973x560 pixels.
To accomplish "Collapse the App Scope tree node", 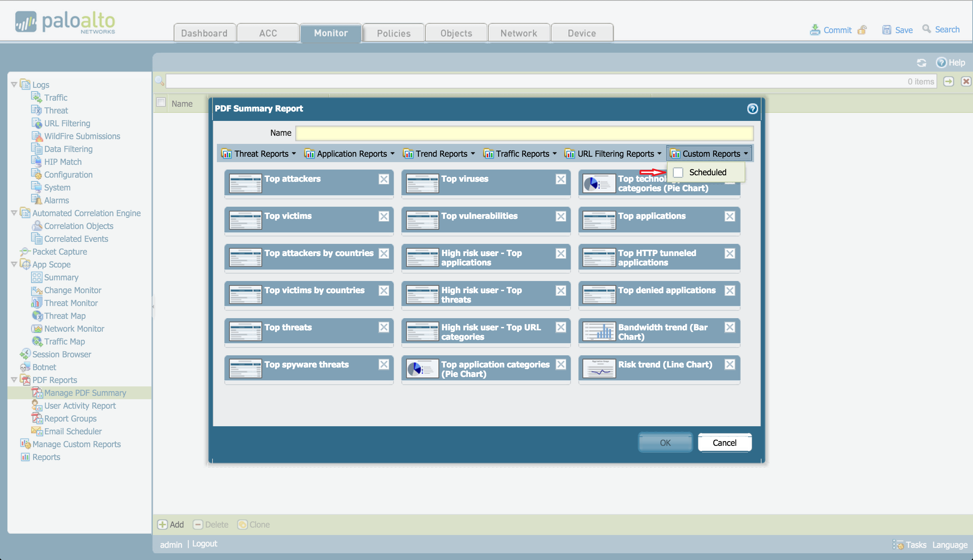I will point(14,264).
